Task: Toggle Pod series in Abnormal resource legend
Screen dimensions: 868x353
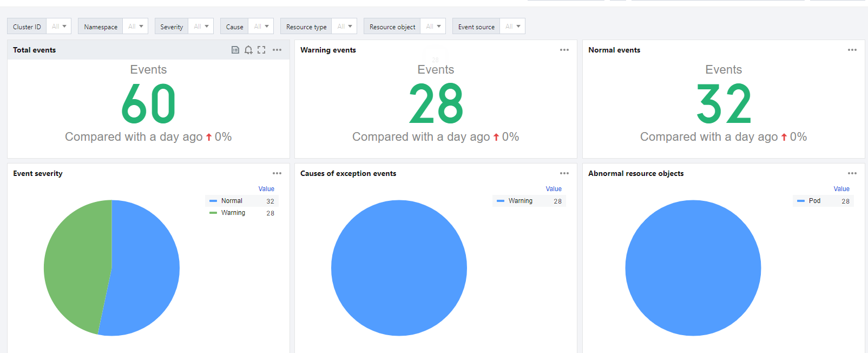Action: [x=814, y=201]
